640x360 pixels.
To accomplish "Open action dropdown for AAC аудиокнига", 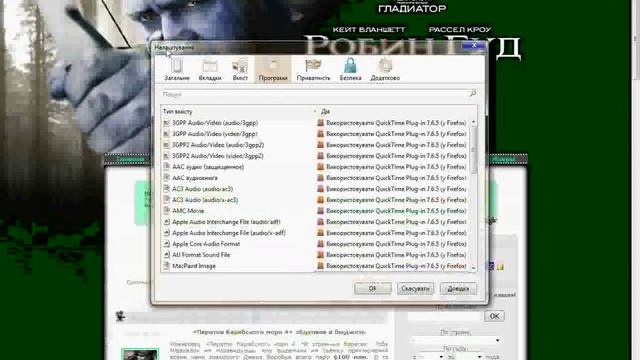I will [393, 178].
